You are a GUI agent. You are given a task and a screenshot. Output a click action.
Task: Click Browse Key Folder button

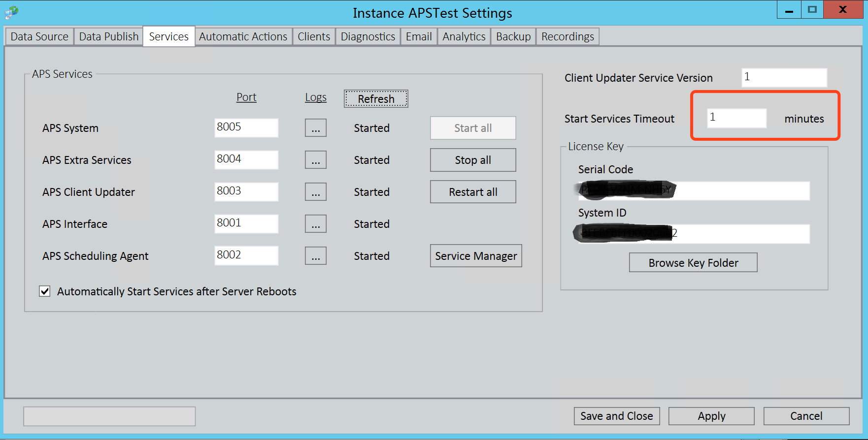click(x=693, y=263)
